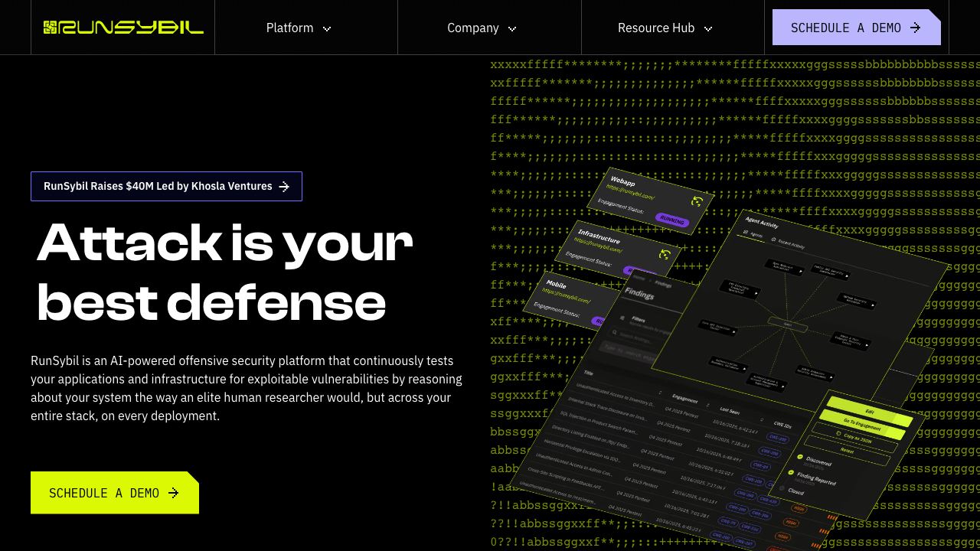980x551 pixels.
Task: Expand the Resource Hub menu
Action: point(665,28)
